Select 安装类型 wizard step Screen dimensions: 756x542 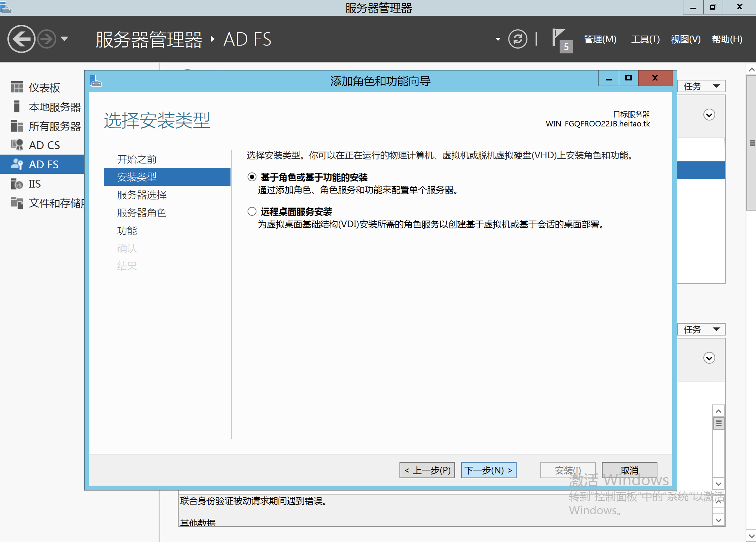point(167,177)
